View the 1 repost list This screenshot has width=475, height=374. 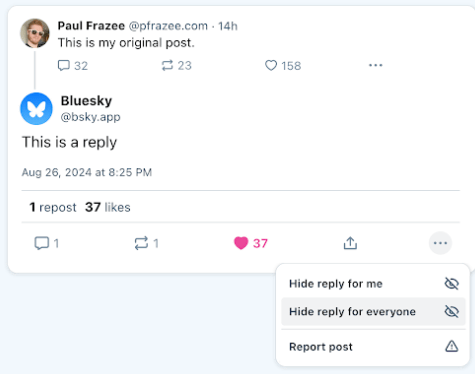tap(53, 207)
